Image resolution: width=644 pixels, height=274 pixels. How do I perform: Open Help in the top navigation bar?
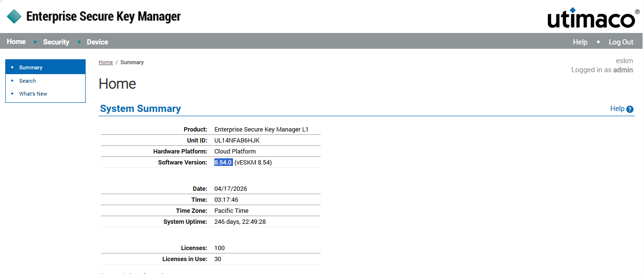click(x=580, y=42)
